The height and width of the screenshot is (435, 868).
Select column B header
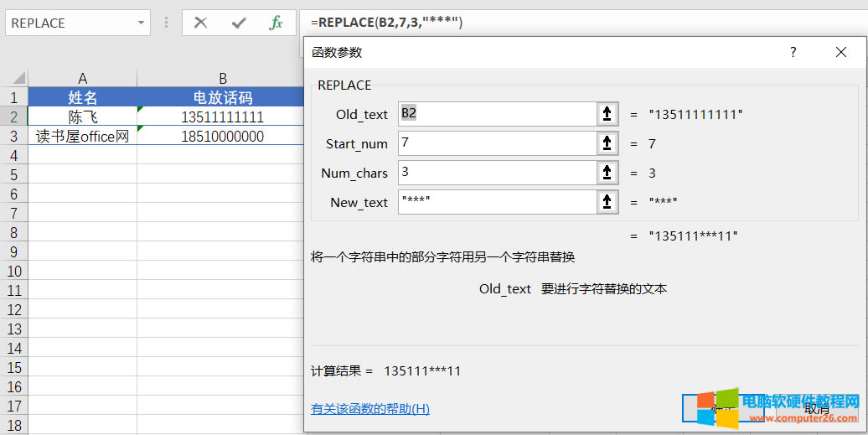(222, 79)
